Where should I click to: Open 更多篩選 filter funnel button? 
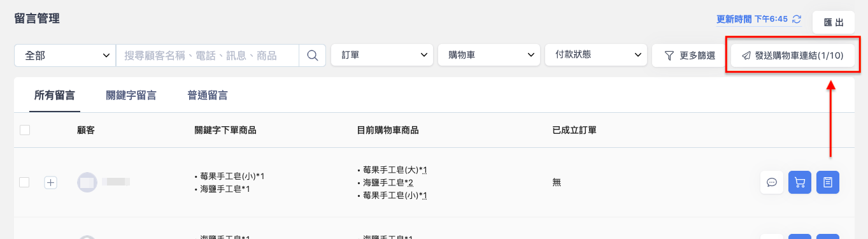point(690,55)
